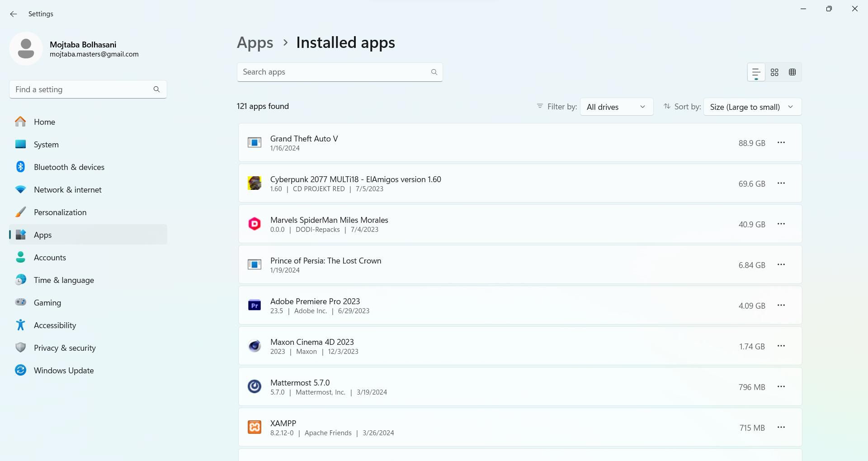Click the Cyberpunk 2077 app icon
868x461 pixels.
click(x=255, y=183)
